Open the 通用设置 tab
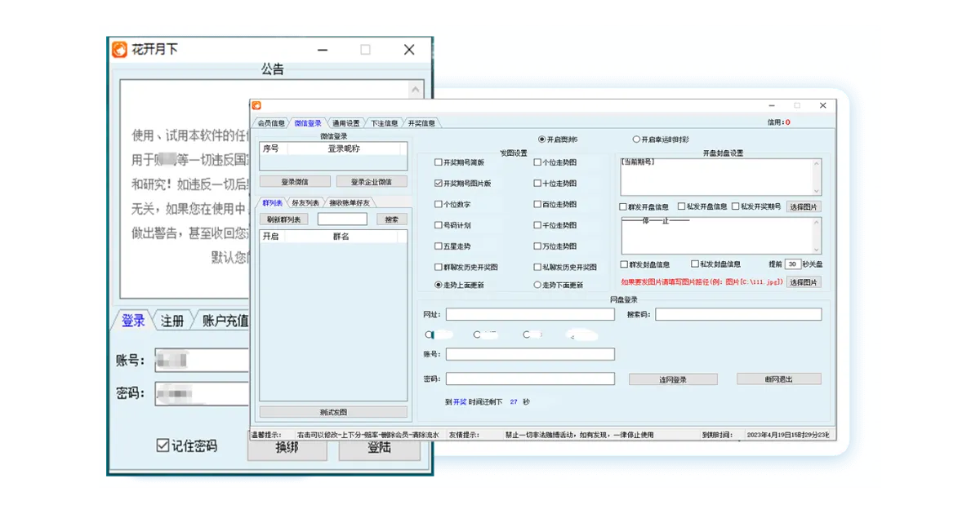Image resolution: width=980 pixels, height=514 pixels. [x=345, y=123]
